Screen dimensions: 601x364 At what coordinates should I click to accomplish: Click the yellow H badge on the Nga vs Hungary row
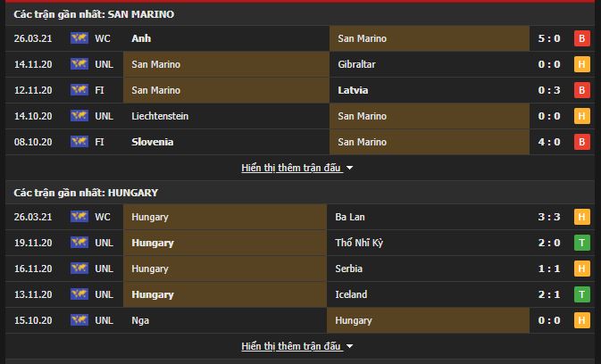tap(582, 320)
